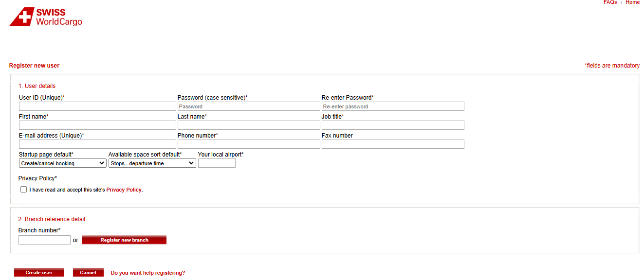Open the Startup page default dropdown
Image resolution: width=644 pixels, height=280 pixels.
62,163
